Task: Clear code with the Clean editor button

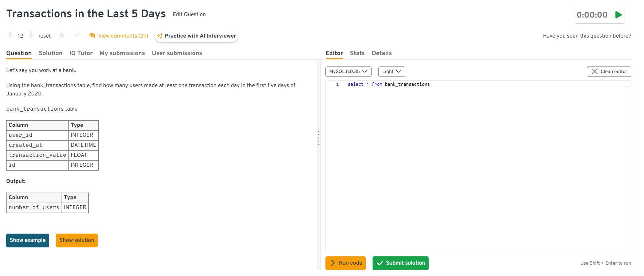Action: (609, 72)
